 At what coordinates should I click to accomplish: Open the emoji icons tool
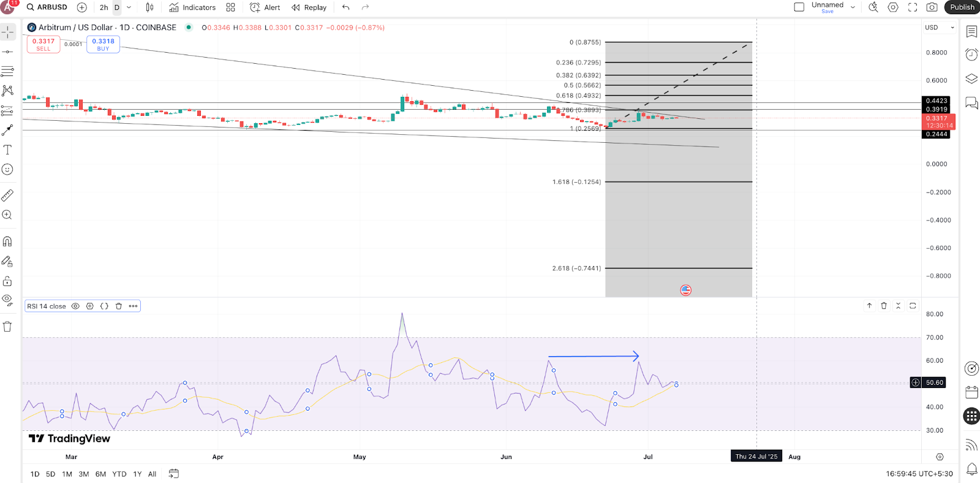pos(7,169)
